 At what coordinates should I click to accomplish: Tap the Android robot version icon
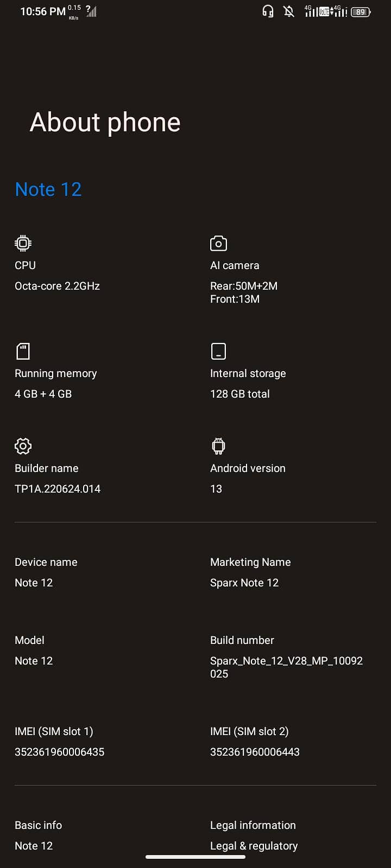(x=218, y=445)
